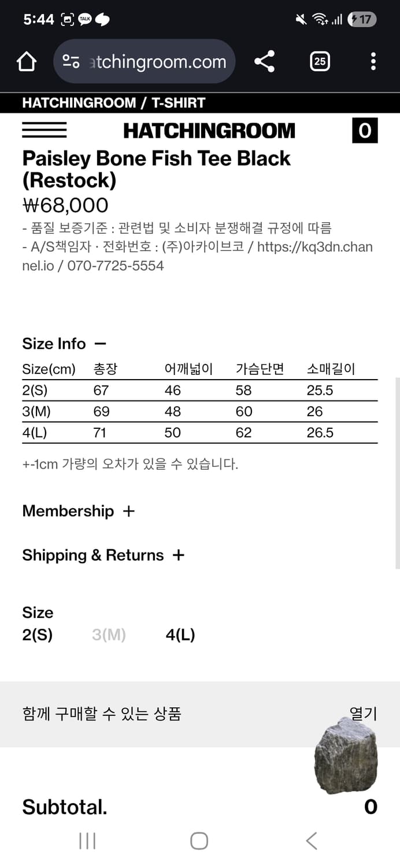Open the hamburger navigation menu
Image resolution: width=400 pixels, height=868 pixels.
point(44,130)
